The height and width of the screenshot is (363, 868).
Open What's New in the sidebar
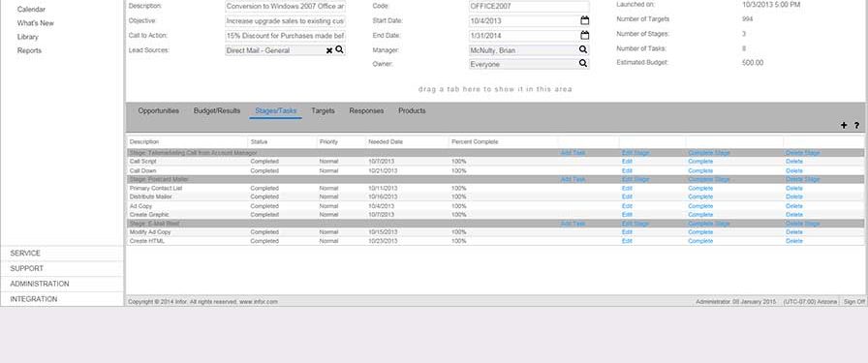tap(36, 23)
